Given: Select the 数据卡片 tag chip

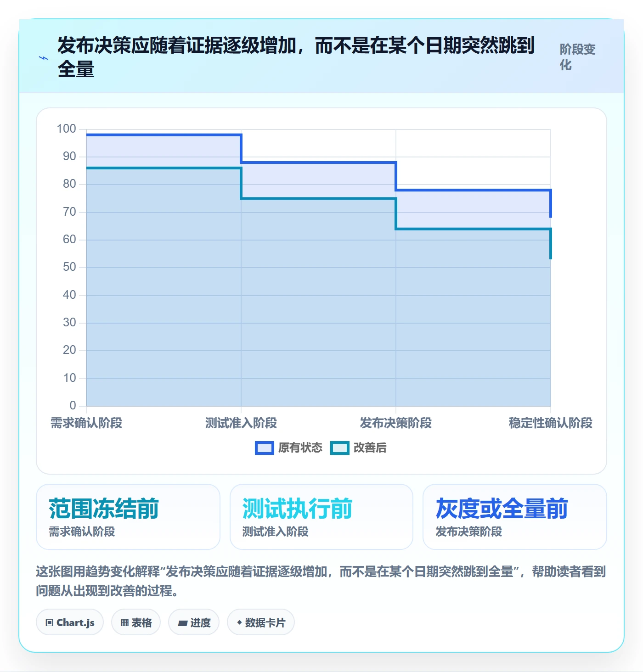Looking at the screenshot, I should 261,622.
